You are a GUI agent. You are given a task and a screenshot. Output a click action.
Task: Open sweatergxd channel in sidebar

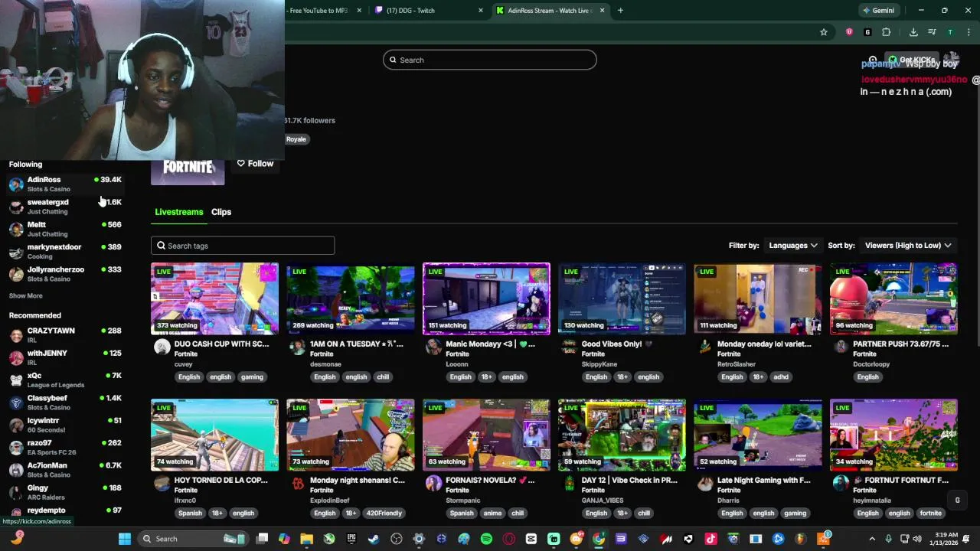point(65,206)
